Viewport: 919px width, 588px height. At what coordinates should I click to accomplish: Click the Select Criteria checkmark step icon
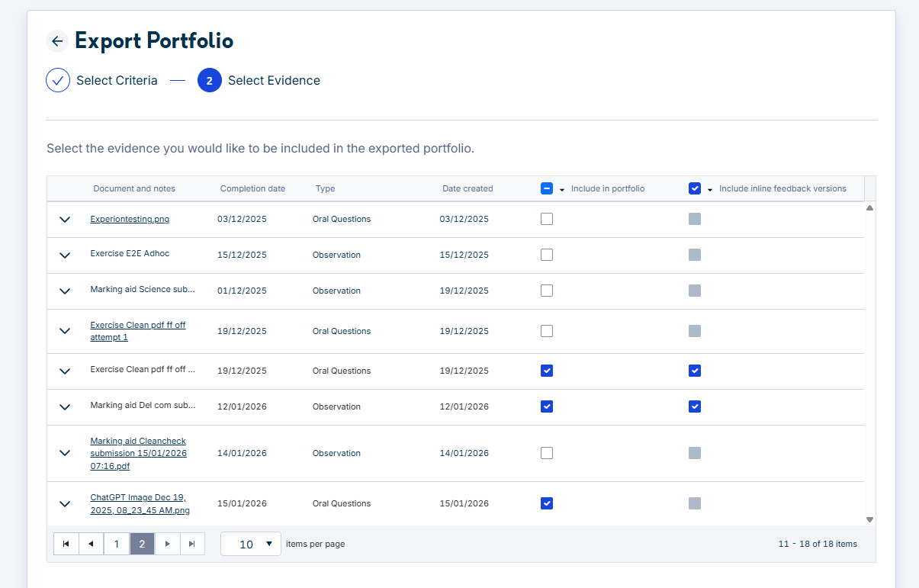pos(58,80)
